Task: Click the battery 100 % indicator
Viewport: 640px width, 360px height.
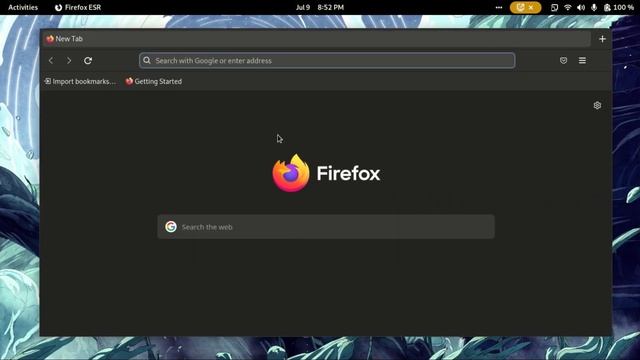Action: click(x=619, y=7)
